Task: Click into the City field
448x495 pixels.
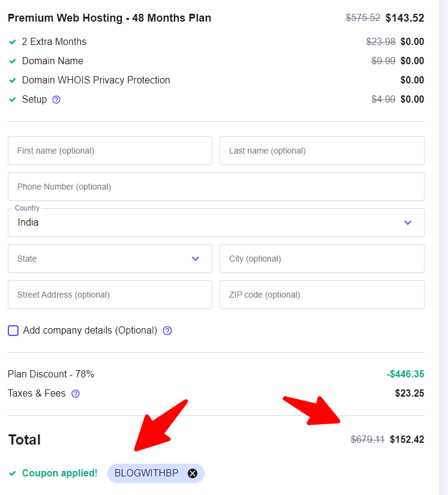Action: [x=321, y=259]
